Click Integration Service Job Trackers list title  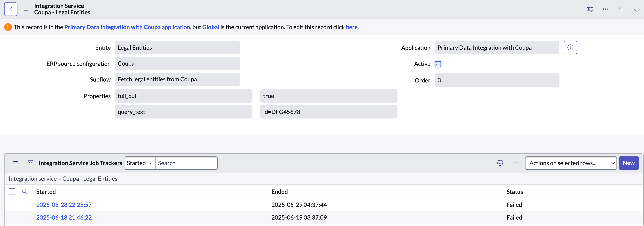click(x=80, y=163)
